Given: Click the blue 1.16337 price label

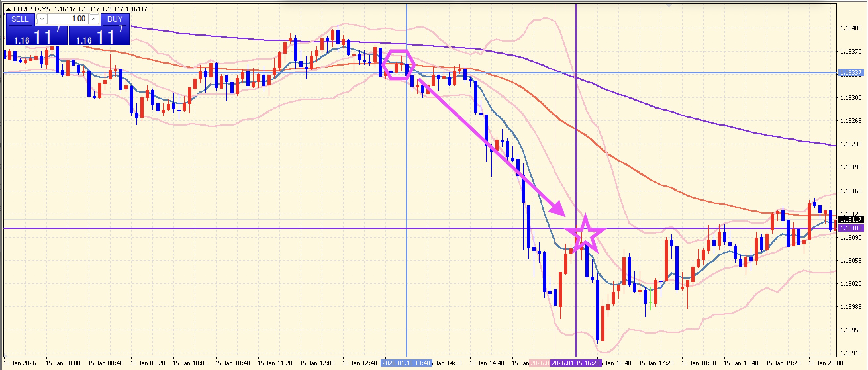Looking at the screenshot, I should click(851, 73).
